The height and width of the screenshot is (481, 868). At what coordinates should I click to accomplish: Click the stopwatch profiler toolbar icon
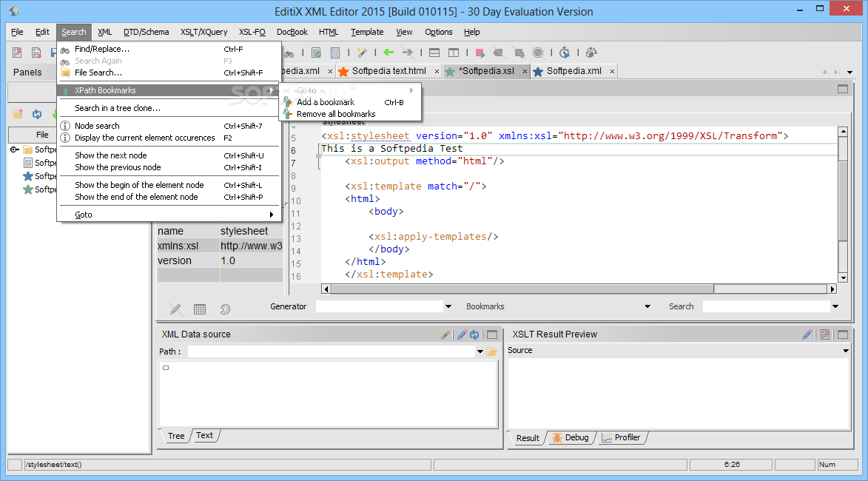point(564,53)
